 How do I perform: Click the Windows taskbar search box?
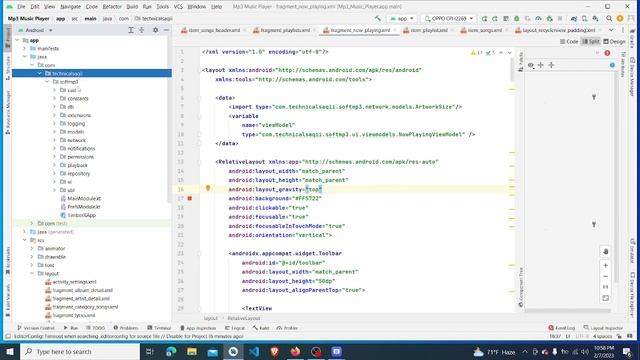coord(80,351)
